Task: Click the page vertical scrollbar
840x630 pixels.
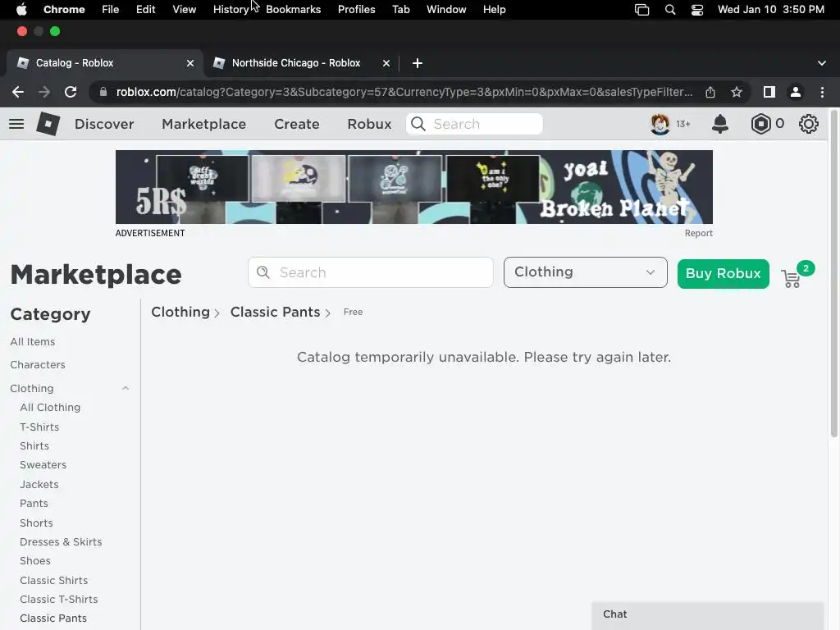Action: pyautogui.click(x=833, y=273)
